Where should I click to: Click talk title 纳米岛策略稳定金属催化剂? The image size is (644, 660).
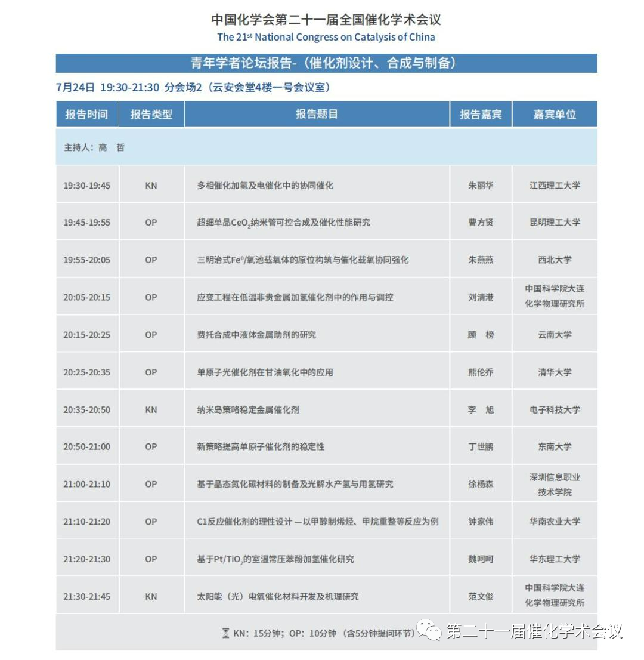pos(248,410)
